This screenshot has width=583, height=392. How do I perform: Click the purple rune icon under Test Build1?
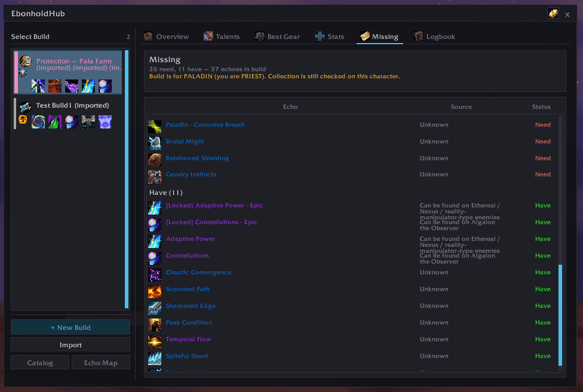click(105, 122)
